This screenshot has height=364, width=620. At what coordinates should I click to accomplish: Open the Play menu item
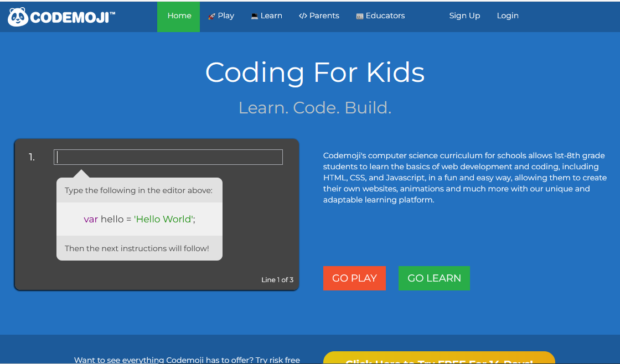221,16
